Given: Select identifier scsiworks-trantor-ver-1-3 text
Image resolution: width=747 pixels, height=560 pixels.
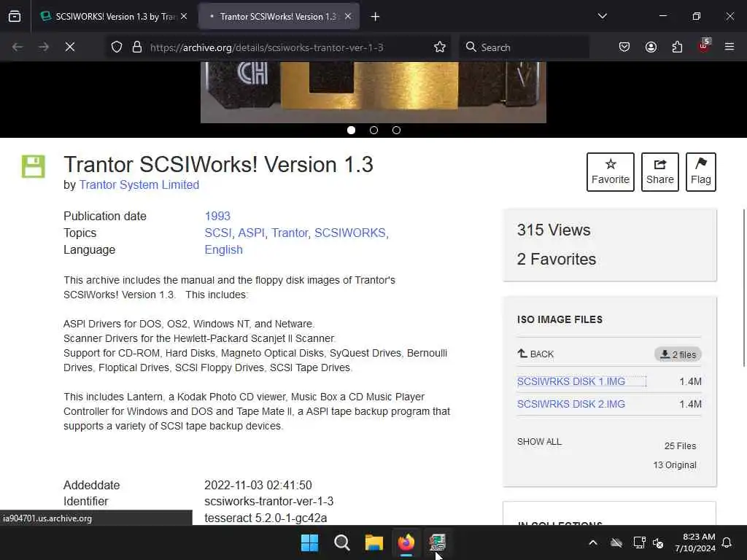Looking at the screenshot, I should (268, 502).
